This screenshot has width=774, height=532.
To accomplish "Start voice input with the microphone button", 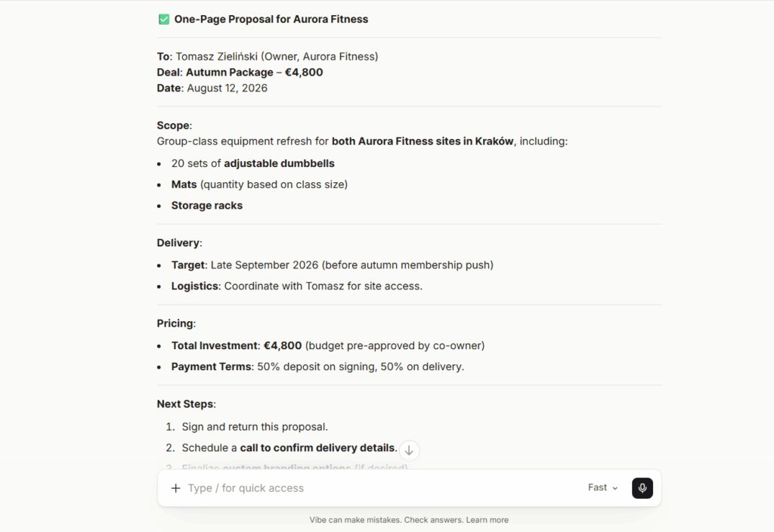I will [642, 488].
